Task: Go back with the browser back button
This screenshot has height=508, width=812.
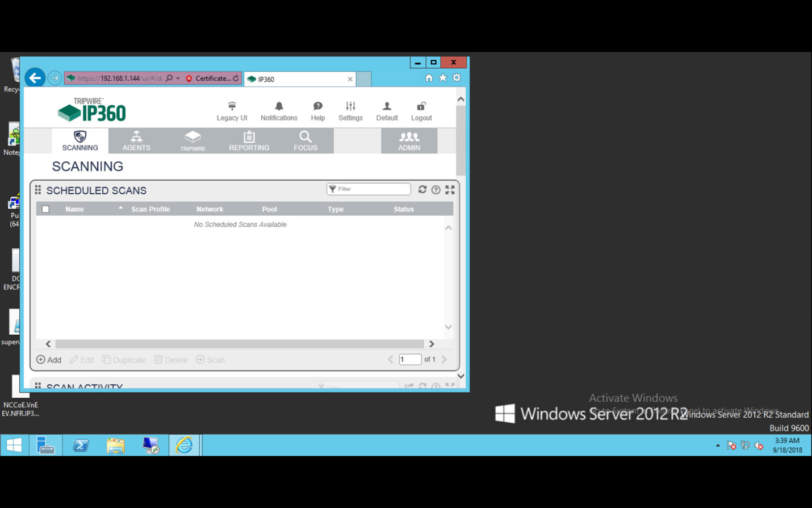Action: point(35,78)
